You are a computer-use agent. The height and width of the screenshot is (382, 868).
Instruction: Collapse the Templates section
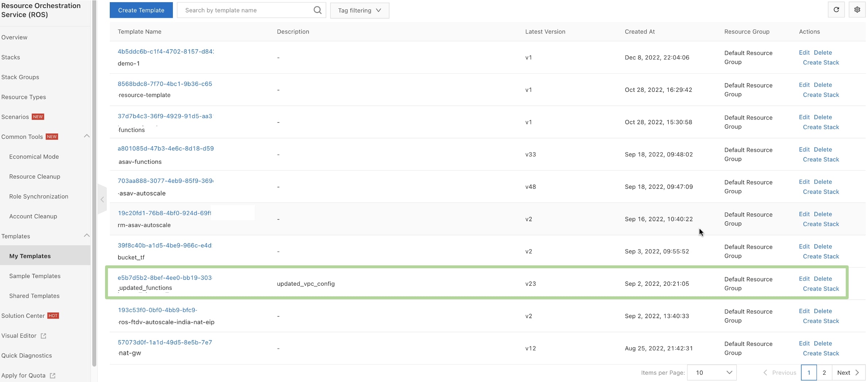[x=86, y=235]
